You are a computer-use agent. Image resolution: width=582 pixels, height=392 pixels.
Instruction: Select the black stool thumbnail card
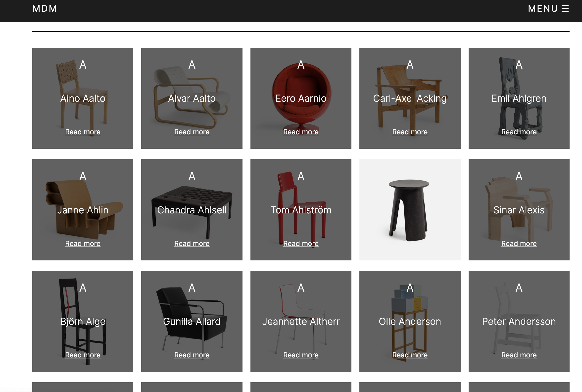click(x=410, y=210)
